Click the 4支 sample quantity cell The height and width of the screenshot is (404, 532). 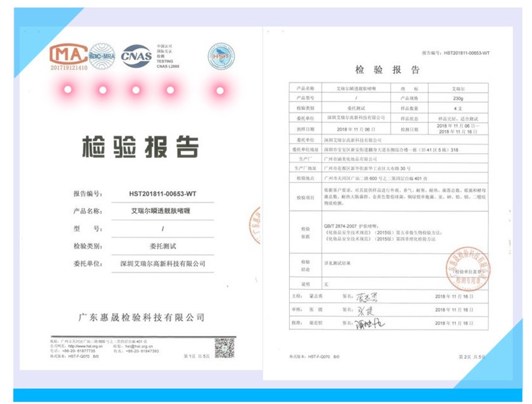click(458, 108)
